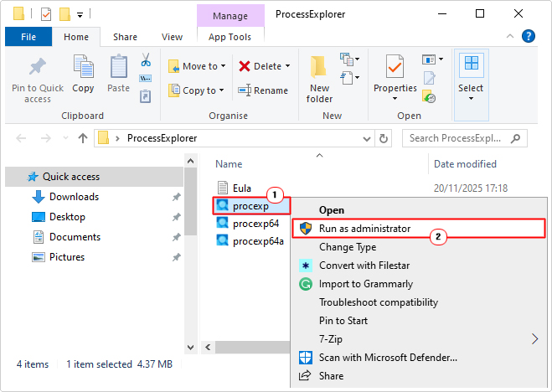This screenshot has width=552, height=392.
Task: Select Troubleshoot compatibility
Action: 419,302
